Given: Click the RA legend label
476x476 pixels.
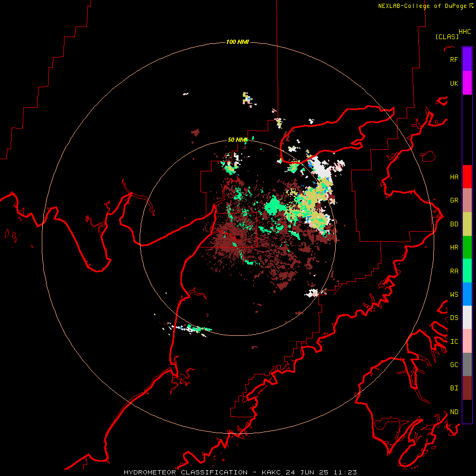Looking at the screenshot, I should point(454,271).
